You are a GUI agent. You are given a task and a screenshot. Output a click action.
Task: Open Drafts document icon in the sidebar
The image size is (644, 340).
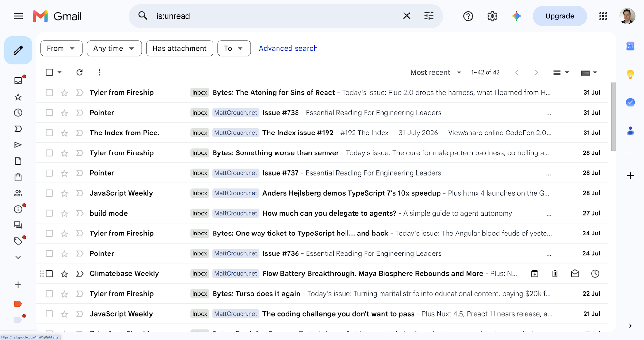[x=18, y=161]
